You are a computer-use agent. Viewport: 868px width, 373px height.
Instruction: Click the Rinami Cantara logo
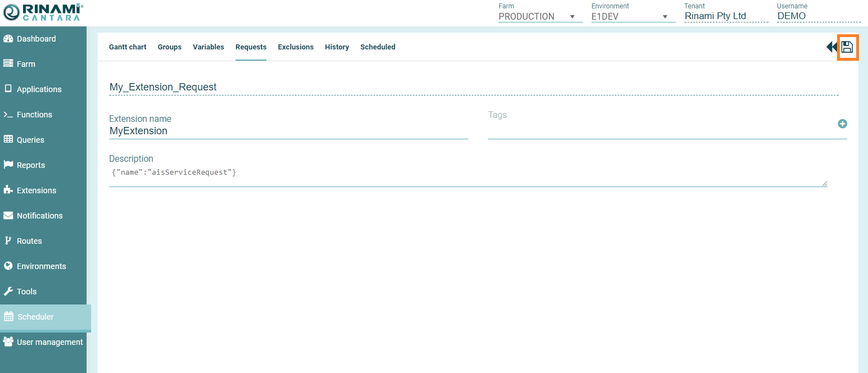coord(43,12)
